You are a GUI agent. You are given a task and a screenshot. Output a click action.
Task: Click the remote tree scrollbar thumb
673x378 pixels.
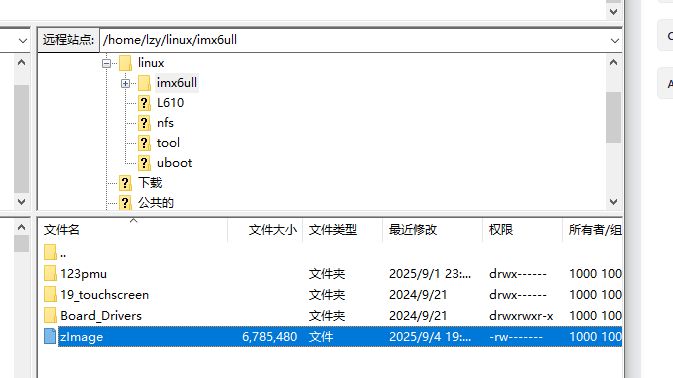click(x=613, y=117)
